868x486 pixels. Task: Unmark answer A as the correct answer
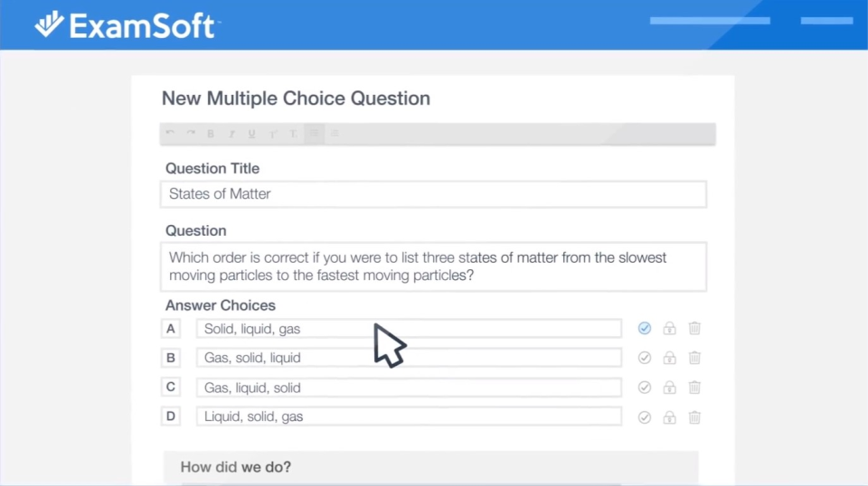tap(645, 329)
